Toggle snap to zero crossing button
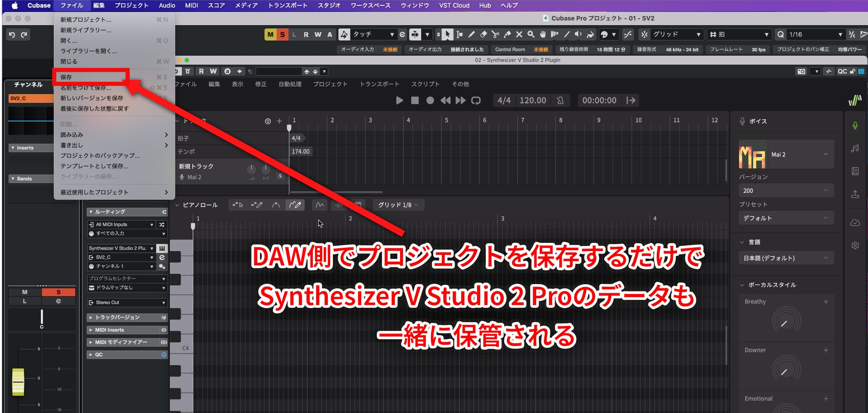The image size is (868, 413). tap(628, 35)
